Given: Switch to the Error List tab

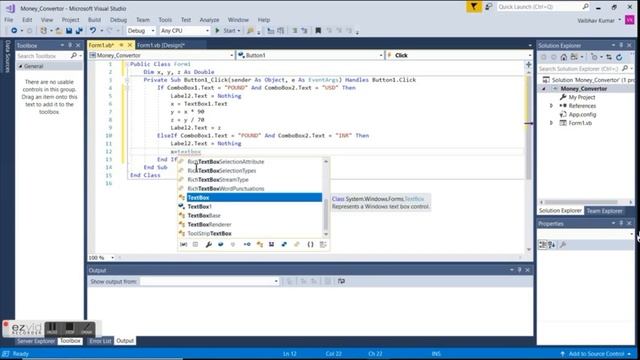Looking at the screenshot, I should coord(100,341).
